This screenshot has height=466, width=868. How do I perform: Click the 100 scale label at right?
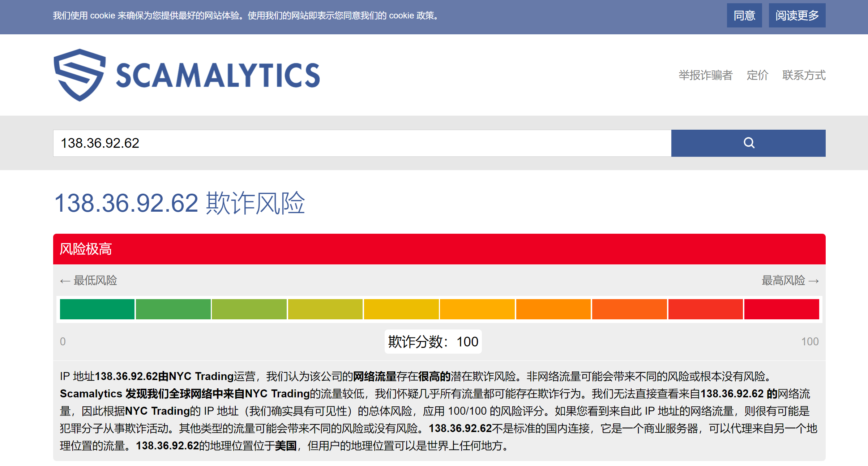tap(810, 341)
